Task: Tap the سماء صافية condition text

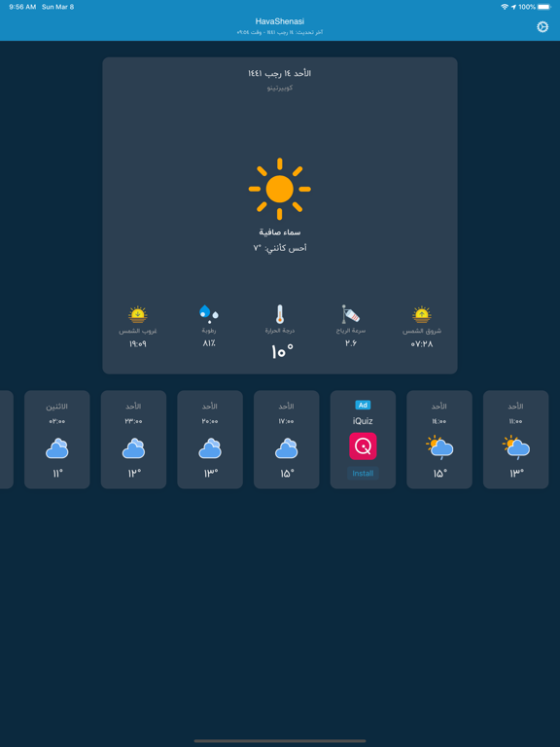Action: 280,232
